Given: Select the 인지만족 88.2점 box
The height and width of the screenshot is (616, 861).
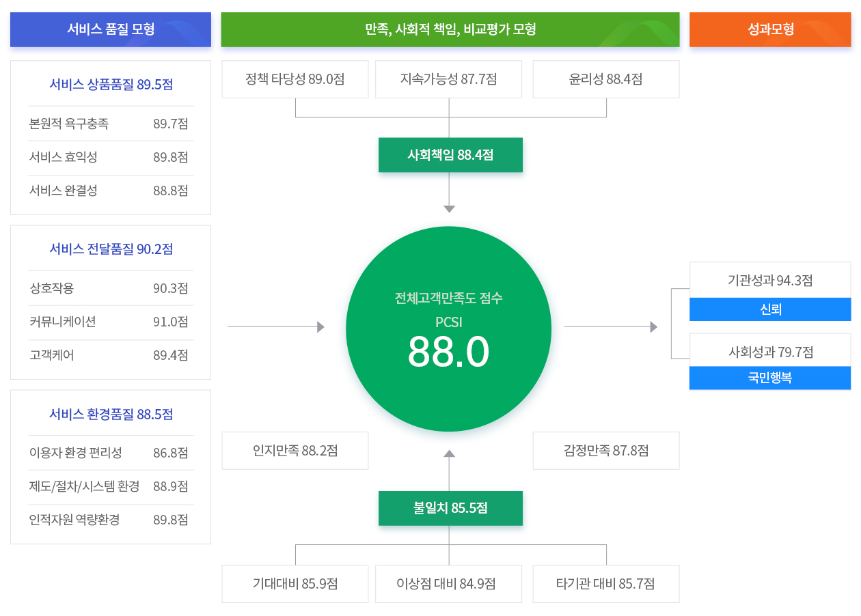Looking at the screenshot, I should [x=295, y=451].
